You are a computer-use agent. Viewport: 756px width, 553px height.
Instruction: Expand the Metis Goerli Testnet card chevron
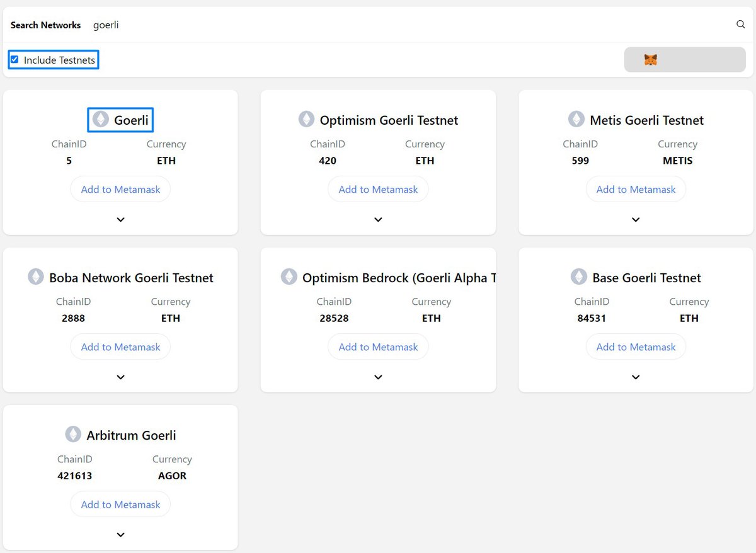(x=636, y=220)
